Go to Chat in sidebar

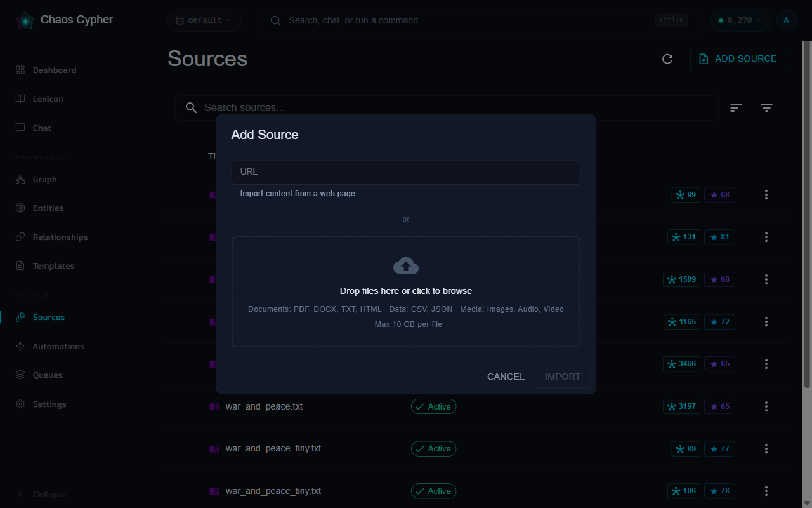(42, 128)
